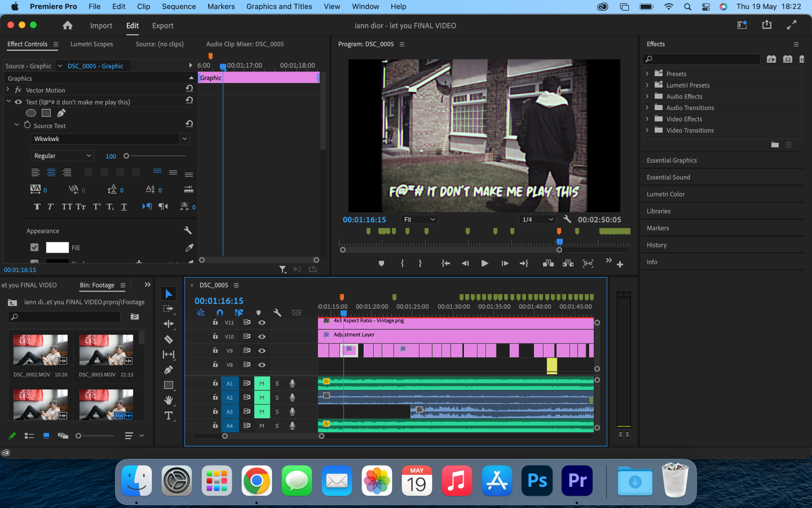This screenshot has height=508, width=812.
Task: Open the Regular font style dropdown
Action: point(62,156)
